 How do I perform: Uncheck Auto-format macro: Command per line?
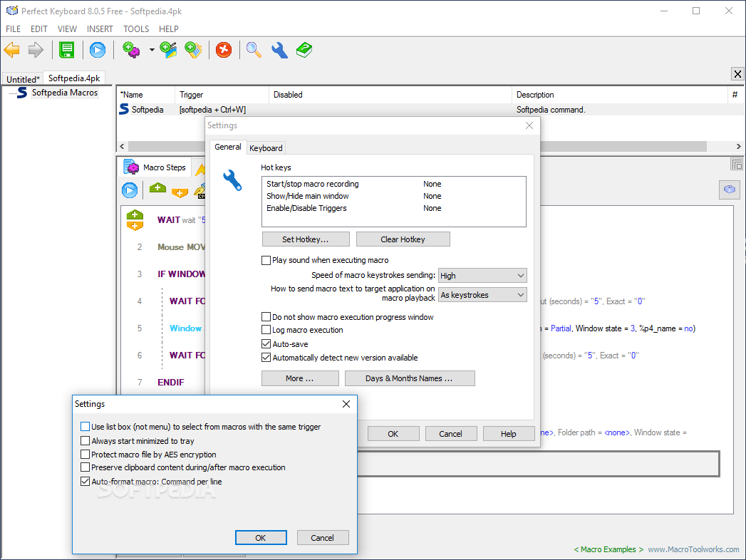point(86,482)
